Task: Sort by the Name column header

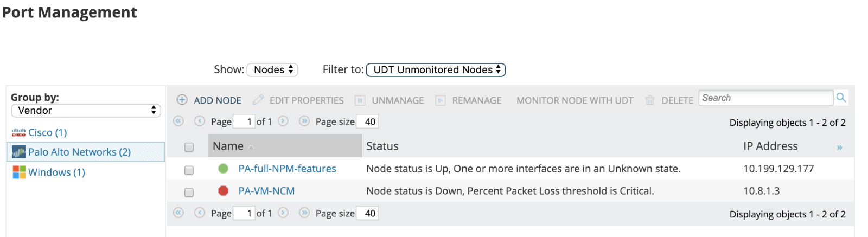Action: [x=228, y=146]
